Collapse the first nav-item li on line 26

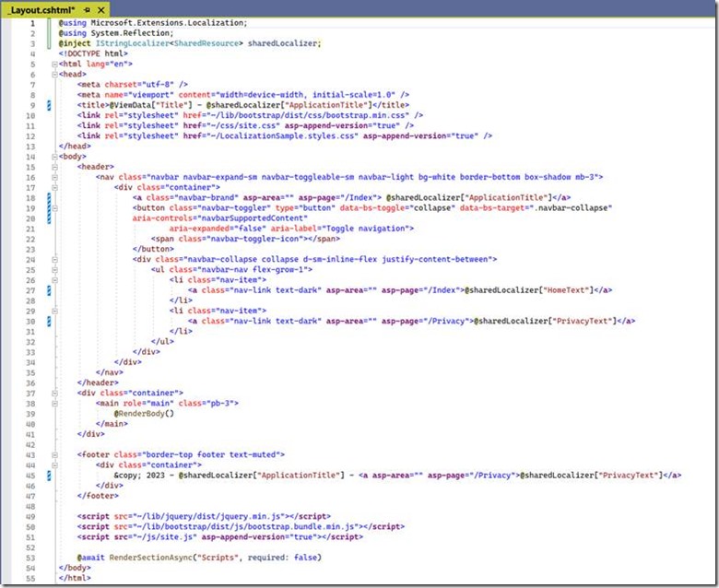click(x=54, y=280)
